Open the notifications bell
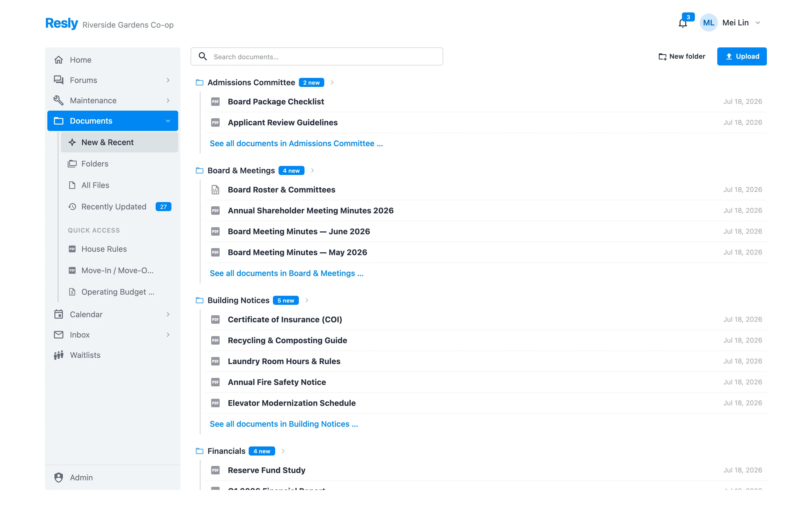Image resolution: width=812 pixels, height=508 pixels. [683, 23]
